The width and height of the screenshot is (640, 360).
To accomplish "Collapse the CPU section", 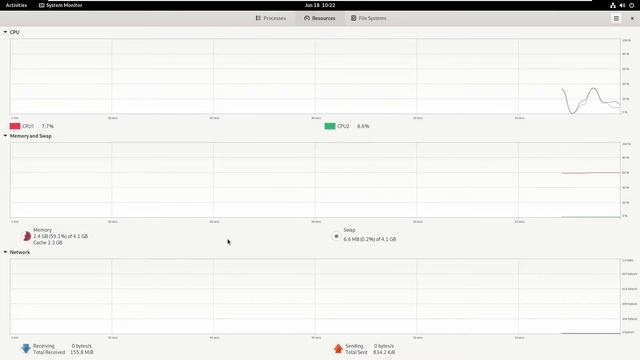I will click(5, 32).
